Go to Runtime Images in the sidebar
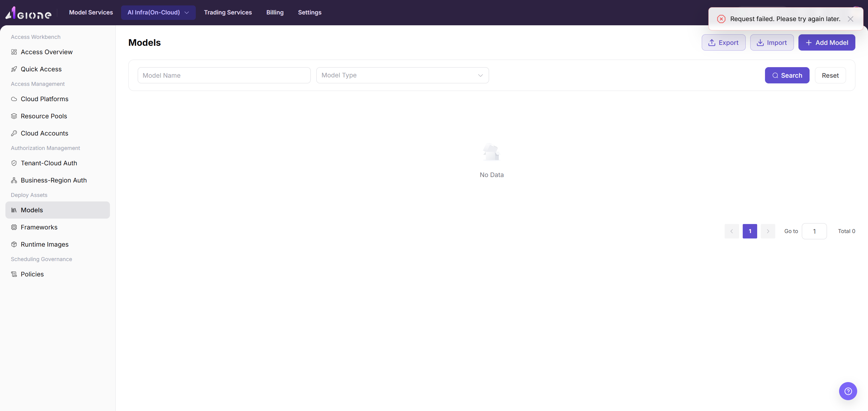The height and width of the screenshot is (411, 868). [58, 244]
